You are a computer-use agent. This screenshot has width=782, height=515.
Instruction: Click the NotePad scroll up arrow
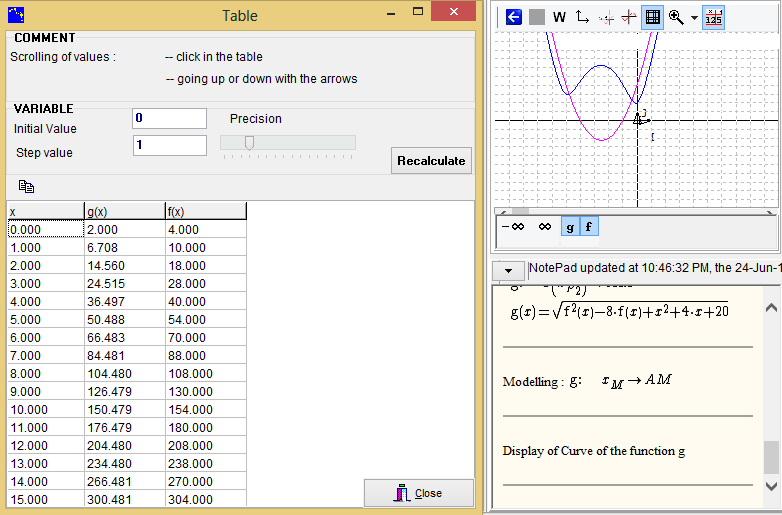click(771, 308)
